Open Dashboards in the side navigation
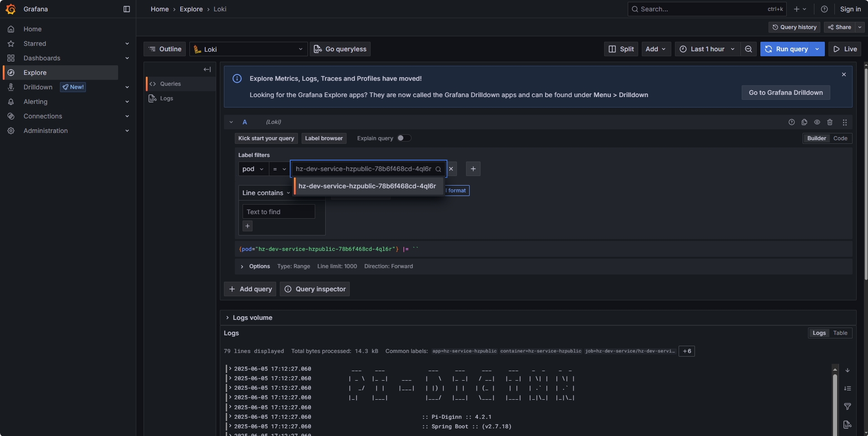 (x=42, y=58)
